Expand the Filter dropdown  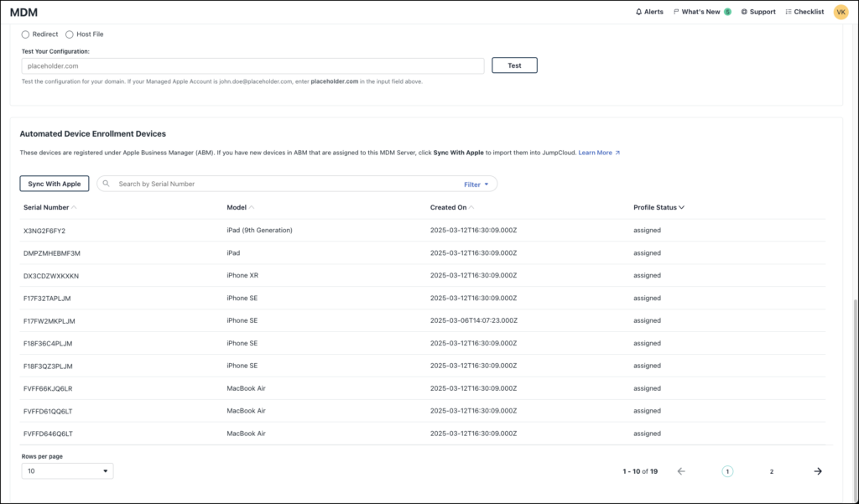point(476,184)
